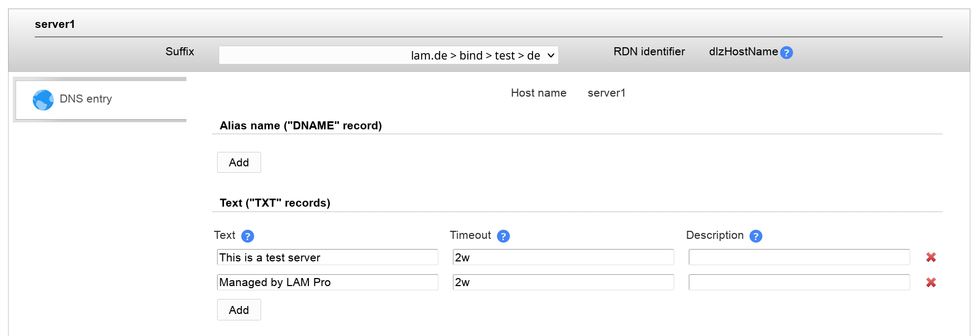Edit the "Managed by LAM Pro" text field
980x336 pixels.
(x=327, y=282)
